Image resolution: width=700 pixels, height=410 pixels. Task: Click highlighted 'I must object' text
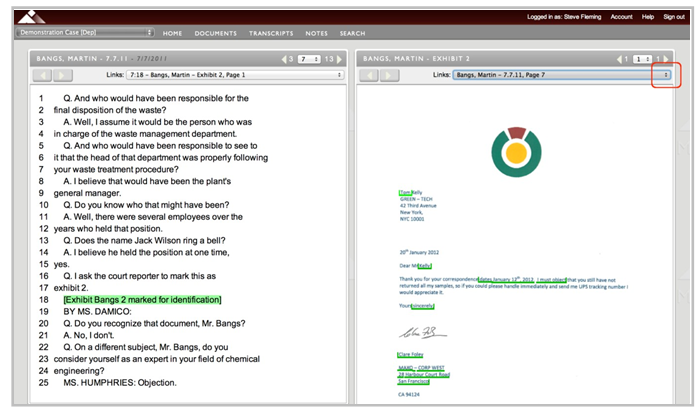pos(552,280)
